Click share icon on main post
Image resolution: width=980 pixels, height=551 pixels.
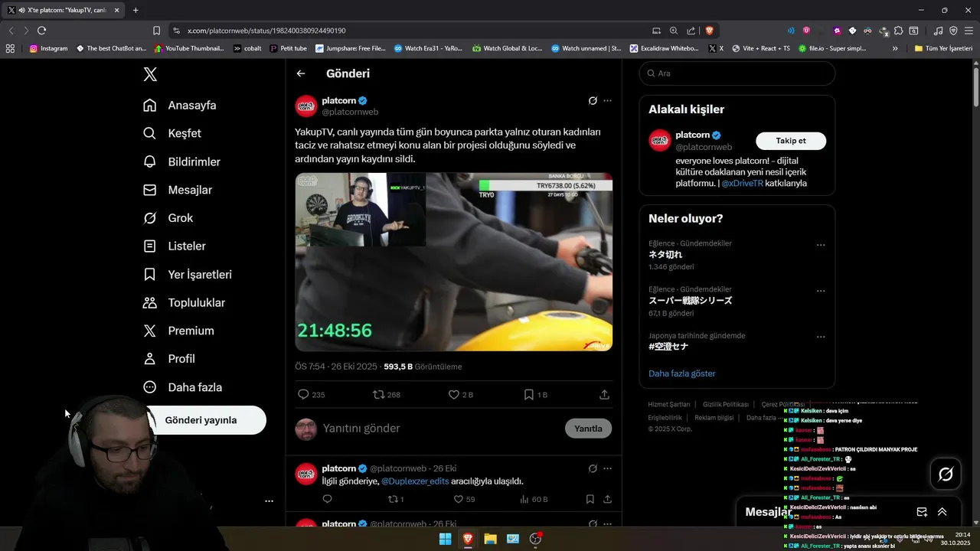tap(604, 395)
